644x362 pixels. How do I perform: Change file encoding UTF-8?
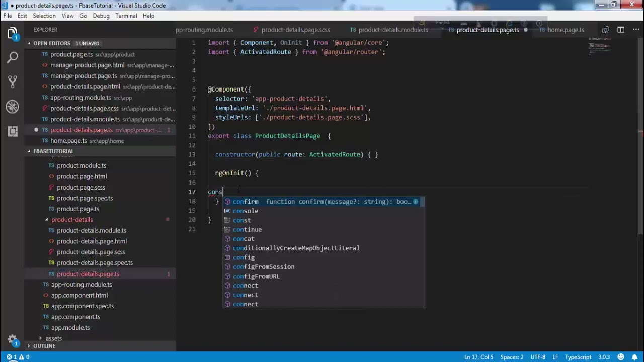pos(537,357)
